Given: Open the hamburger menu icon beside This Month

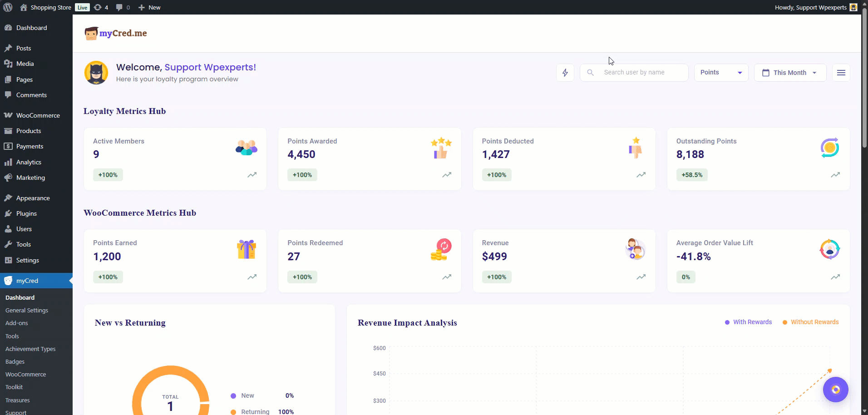Looking at the screenshot, I should pyautogui.click(x=841, y=73).
